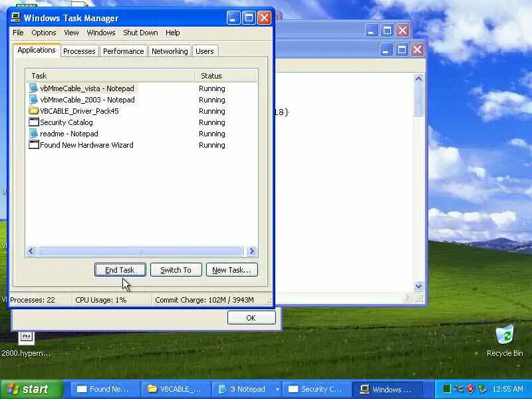Click the safely remove hardware tray icon
532x399 pixels.
tap(481, 389)
